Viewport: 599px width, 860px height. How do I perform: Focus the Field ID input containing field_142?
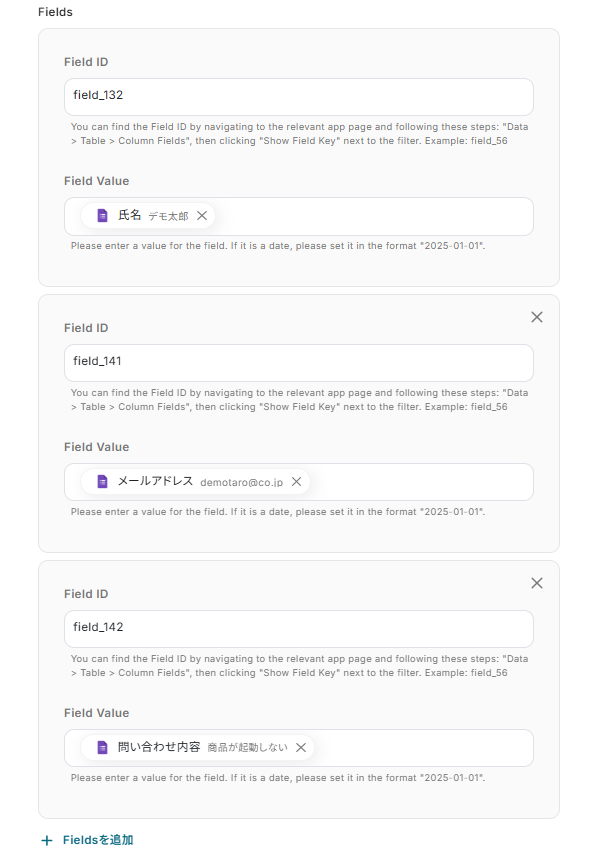[299, 629]
